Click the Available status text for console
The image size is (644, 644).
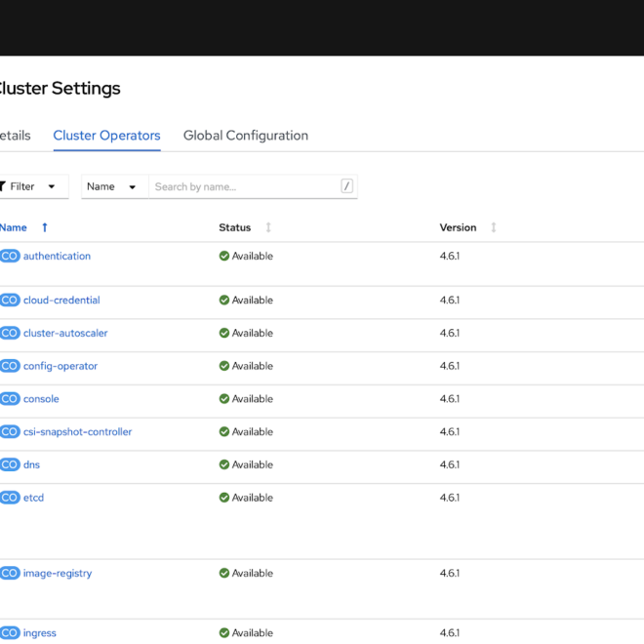click(253, 399)
